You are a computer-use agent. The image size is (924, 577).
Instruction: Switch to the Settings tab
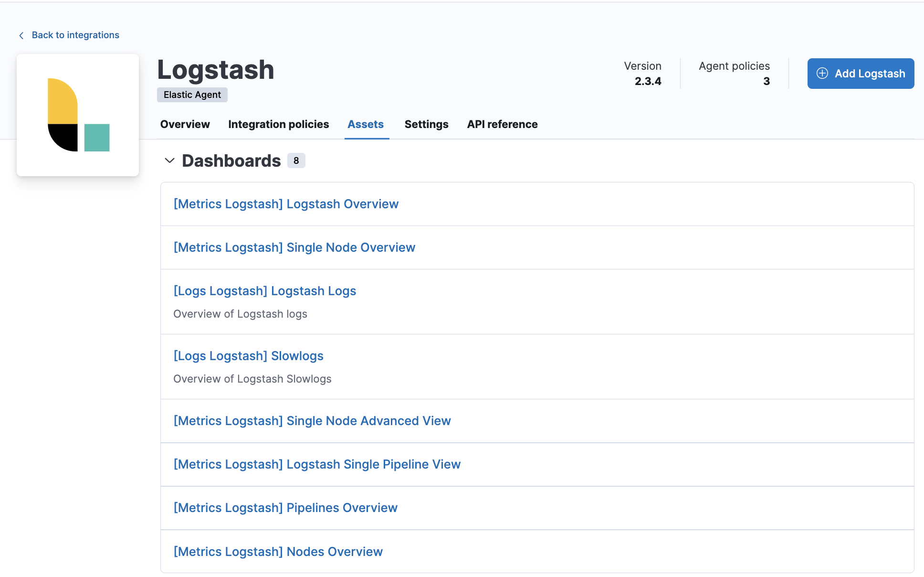(426, 124)
